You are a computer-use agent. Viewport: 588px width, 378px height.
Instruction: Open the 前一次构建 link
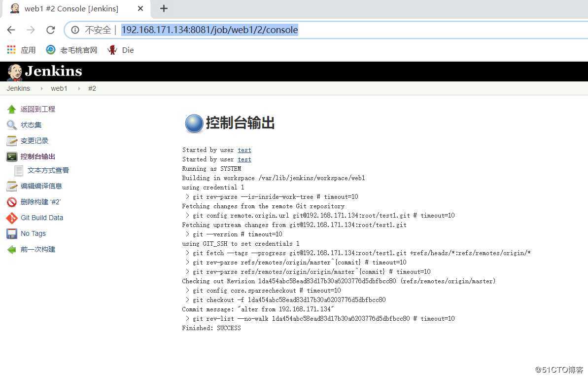point(37,249)
